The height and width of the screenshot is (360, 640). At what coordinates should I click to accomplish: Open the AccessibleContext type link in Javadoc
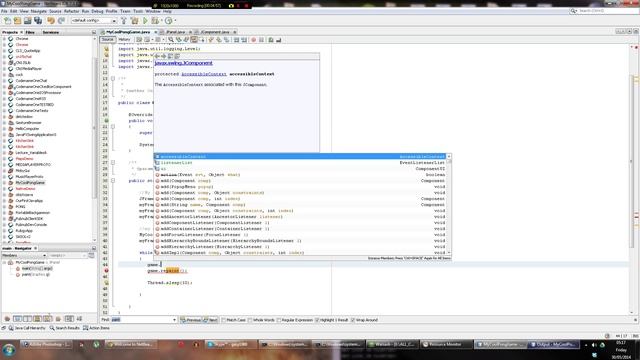(204, 74)
